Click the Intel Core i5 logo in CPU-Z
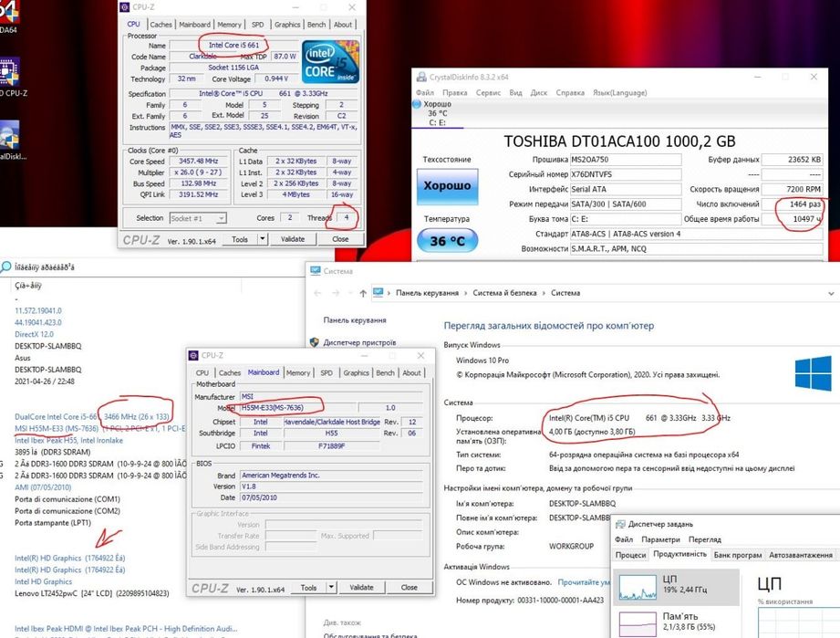The height and width of the screenshot is (638, 840). click(330, 61)
